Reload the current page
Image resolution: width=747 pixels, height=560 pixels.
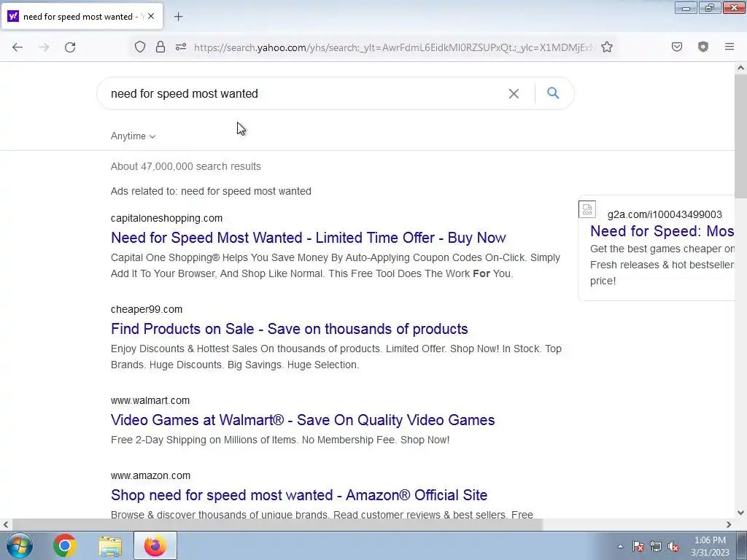click(70, 47)
